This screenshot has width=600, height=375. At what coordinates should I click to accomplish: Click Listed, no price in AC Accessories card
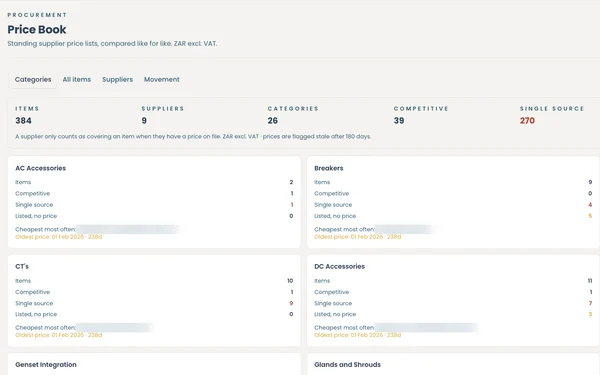click(x=154, y=216)
